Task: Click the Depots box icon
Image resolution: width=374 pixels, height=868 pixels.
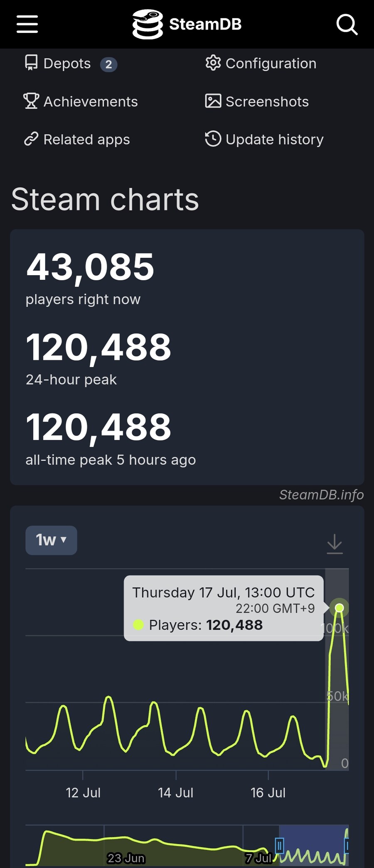Action: (31, 63)
